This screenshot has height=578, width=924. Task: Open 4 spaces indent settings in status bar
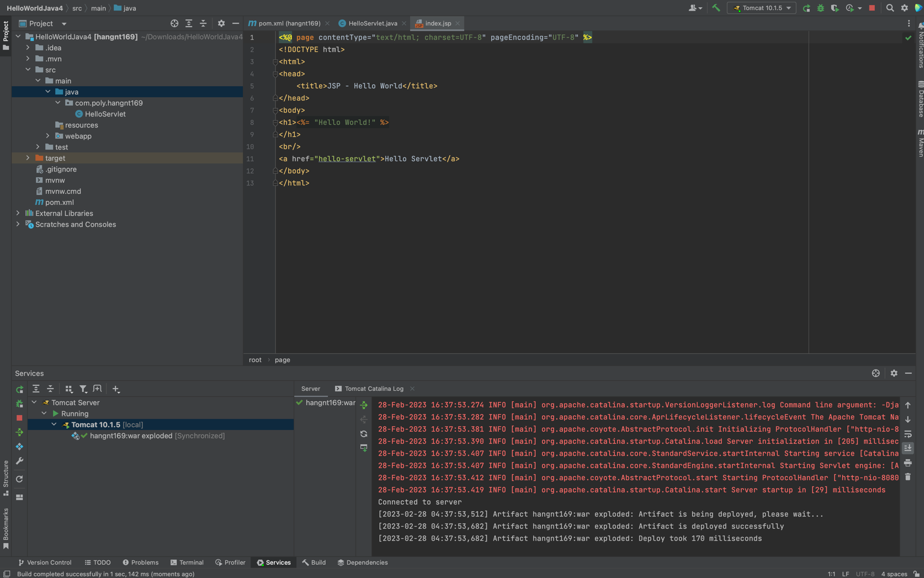[894, 574]
